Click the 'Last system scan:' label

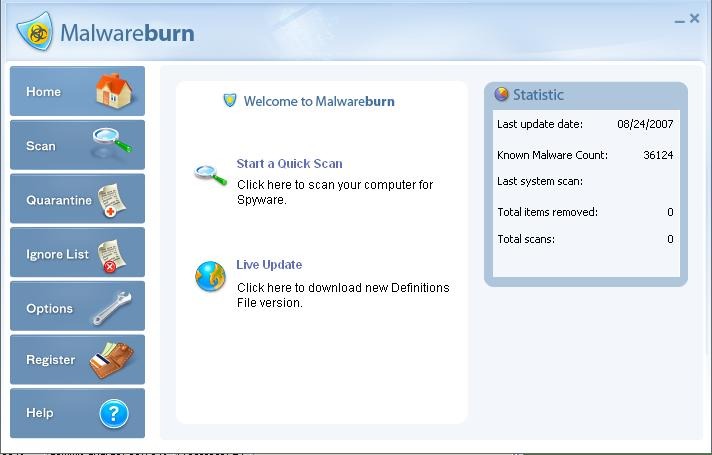coord(540,181)
